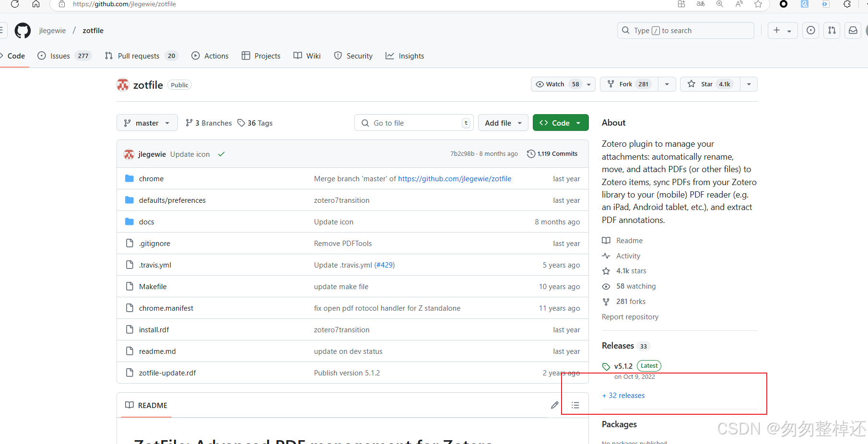The height and width of the screenshot is (444, 868).
Task: Open the Projects tab
Action: point(261,56)
